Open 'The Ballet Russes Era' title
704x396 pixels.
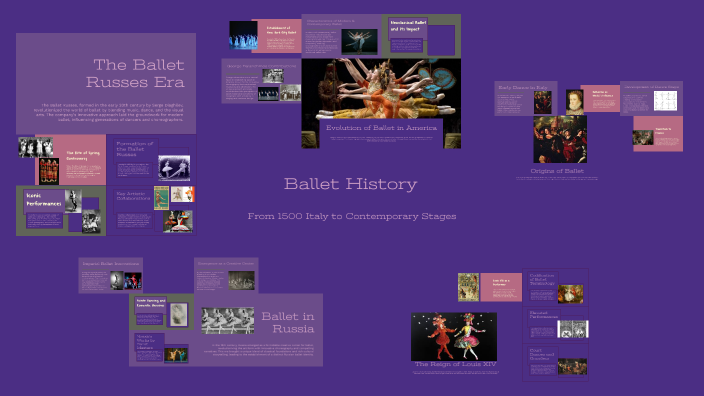click(135, 73)
